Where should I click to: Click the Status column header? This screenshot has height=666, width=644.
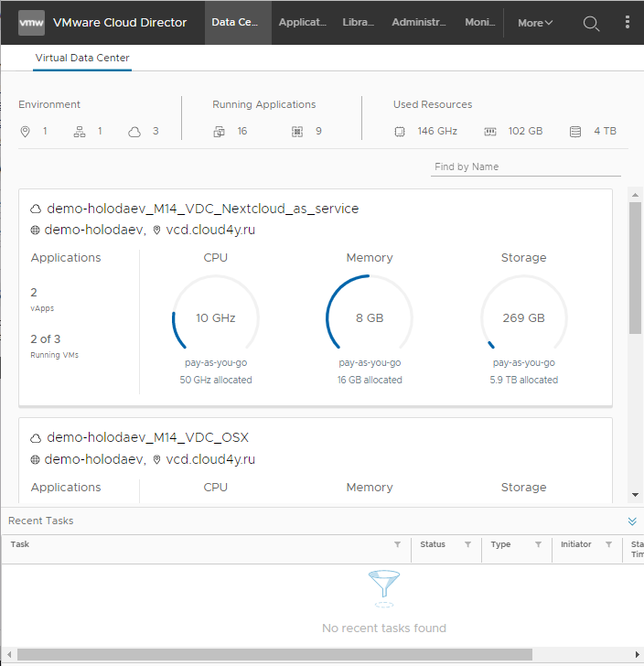[x=433, y=544]
